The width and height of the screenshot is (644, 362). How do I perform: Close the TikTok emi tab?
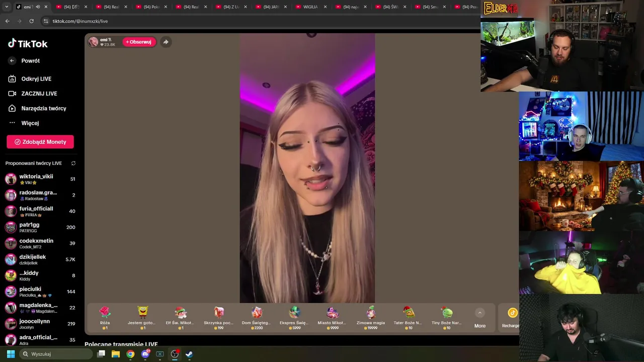(46, 7)
